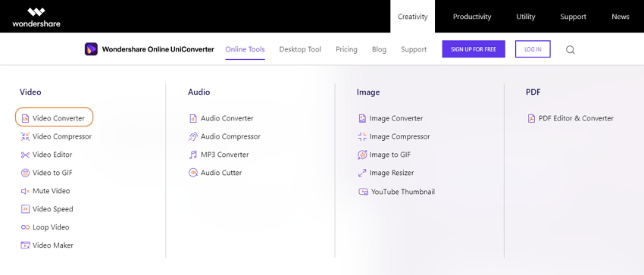Click the Loop Video infinity icon

click(x=26, y=227)
